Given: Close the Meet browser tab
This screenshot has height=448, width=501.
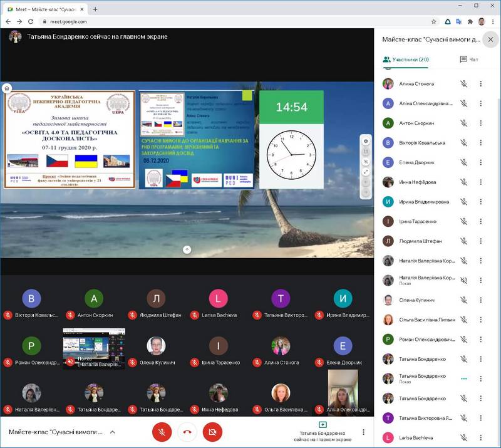Looking at the screenshot, I should [82, 9].
